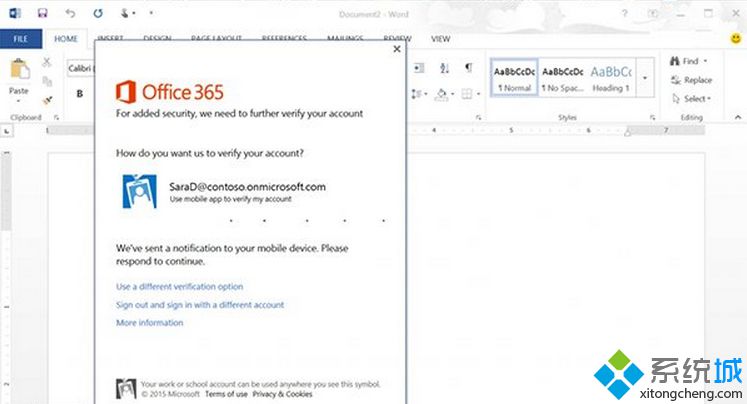Click the work or school account symbol icon

point(126,389)
